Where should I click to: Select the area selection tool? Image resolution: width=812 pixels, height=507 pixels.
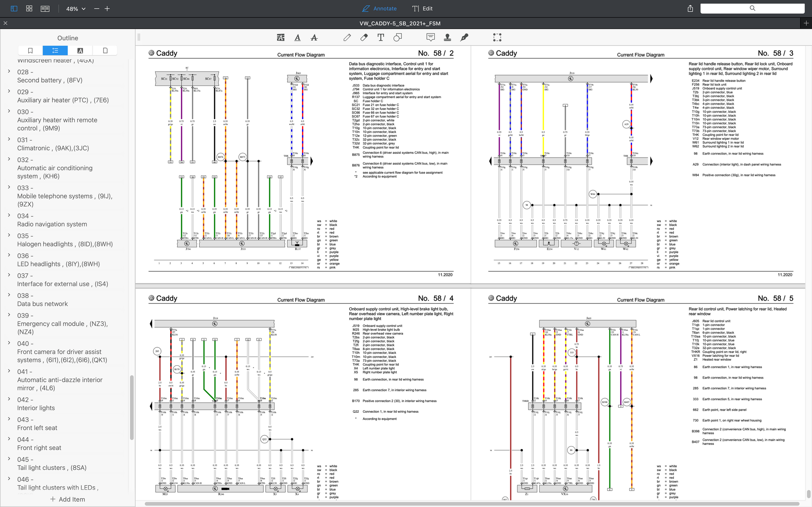point(497,38)
